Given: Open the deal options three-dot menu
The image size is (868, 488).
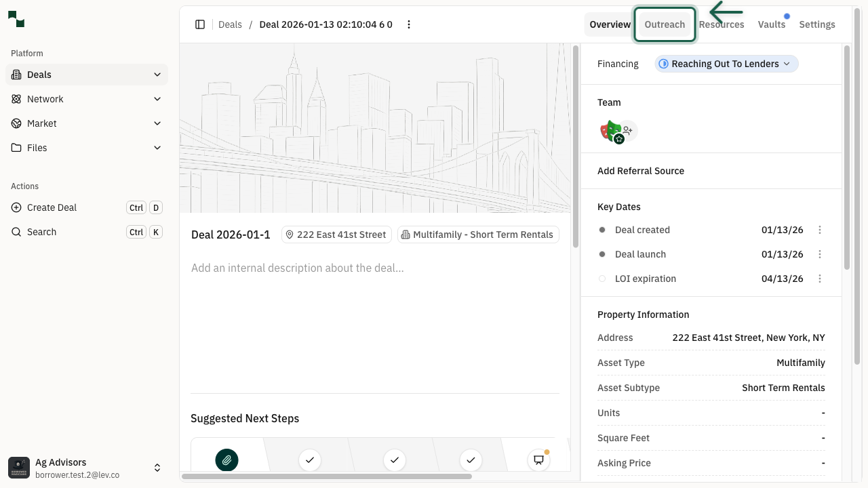Looking at the screenshot, I should tap(409, 24).
